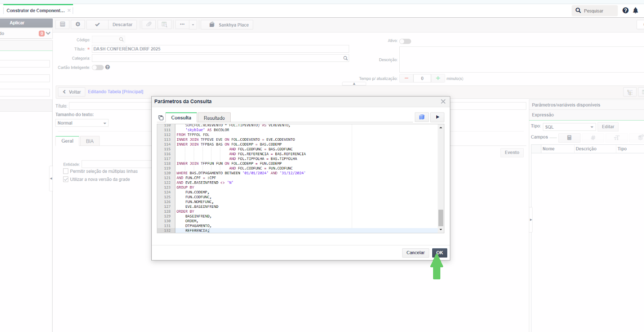Viewport: 644px width, 332px height.
Task: Click the tree structure icon right of Voltar bar
Action: click(x=630, y=92)
